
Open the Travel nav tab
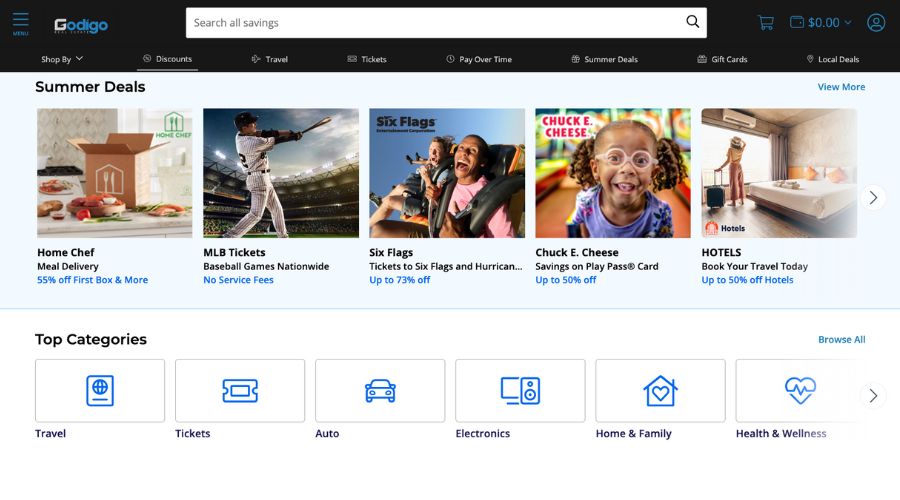(270, 59)
